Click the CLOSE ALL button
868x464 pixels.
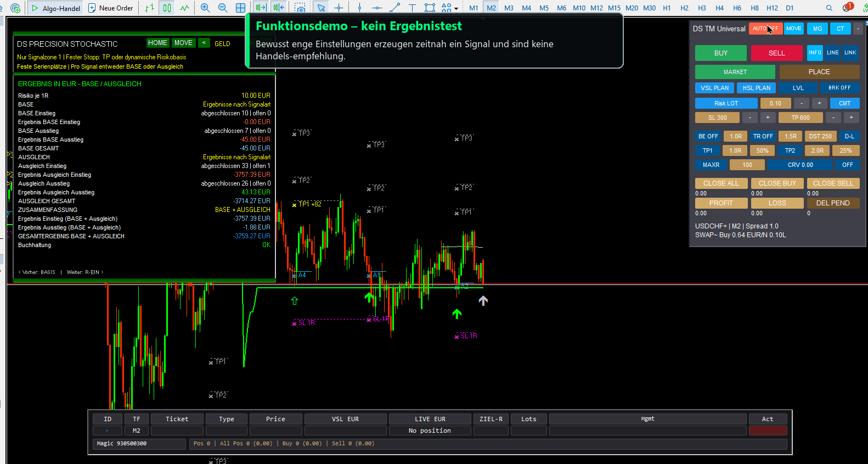[721, 183]
